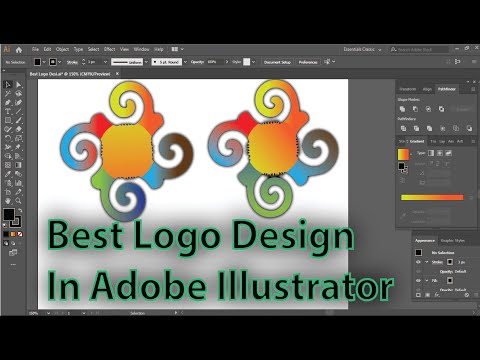Toggle Stroke visibility eye in Appearance

(x=418, y=262)
